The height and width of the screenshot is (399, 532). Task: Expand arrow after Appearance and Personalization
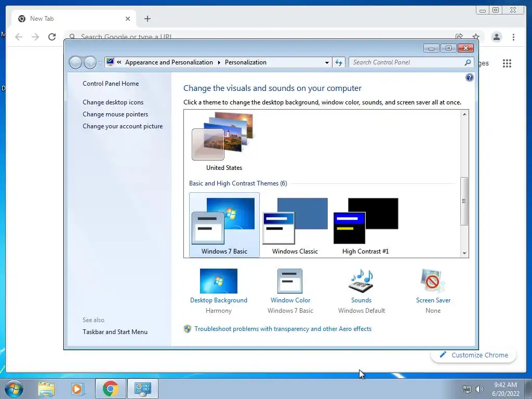pos(219,62)
